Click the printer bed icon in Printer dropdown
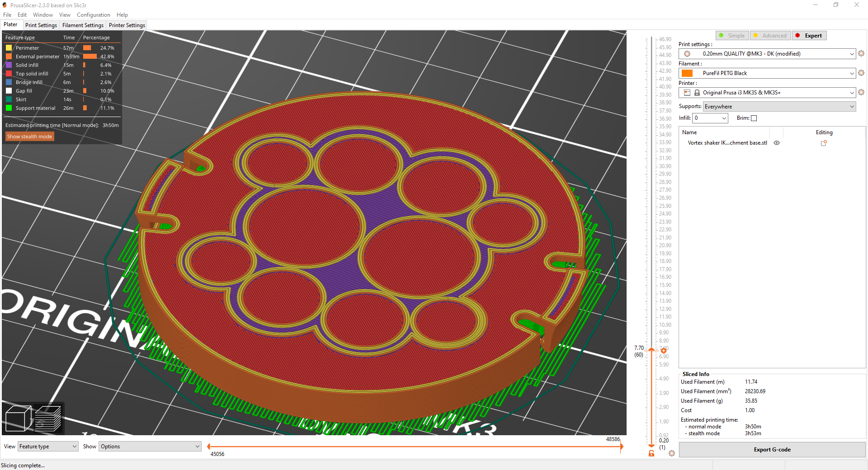Viewport: 868px width, 470px height. coord(687,93)
